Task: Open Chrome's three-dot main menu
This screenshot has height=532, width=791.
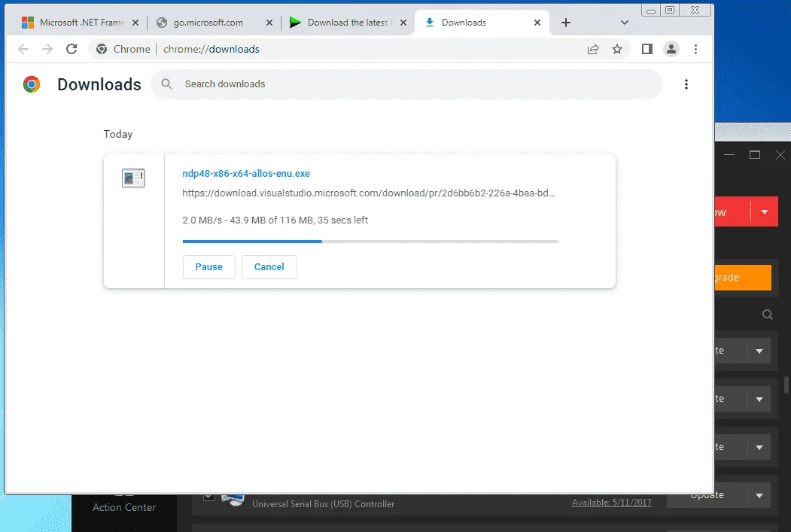Action: coord(695,49)
